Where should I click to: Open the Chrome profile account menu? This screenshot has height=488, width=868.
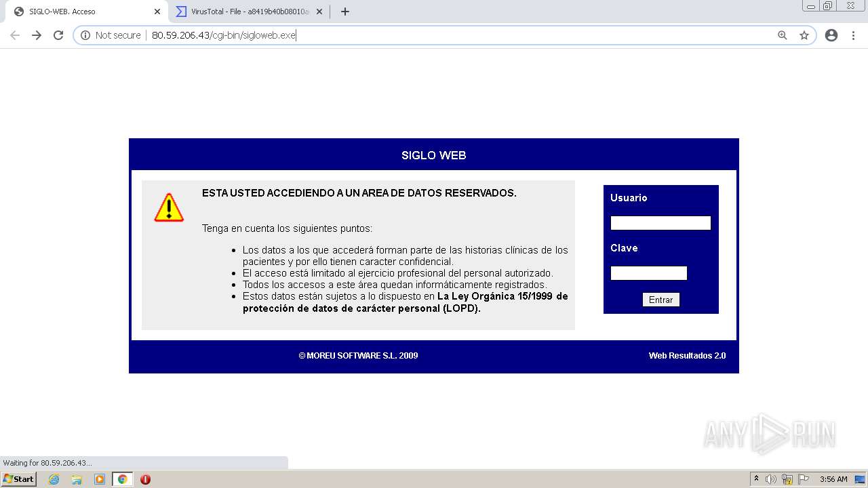click(831, 35)
